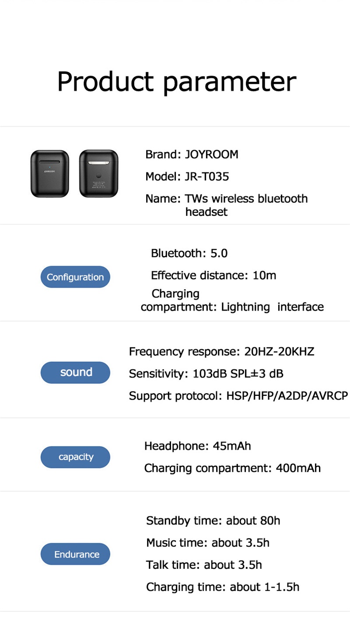Click the Frequency response: 20HZ-20KHZ line
Image resolution: width=350 pixels, height=644 pixels.
(x=221, y=351)
